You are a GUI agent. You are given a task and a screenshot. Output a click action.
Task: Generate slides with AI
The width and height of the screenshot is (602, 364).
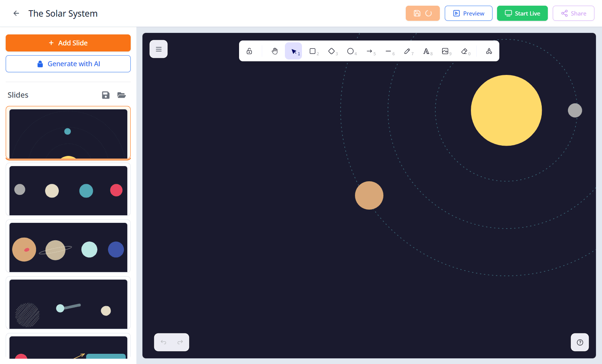point(68,64)
